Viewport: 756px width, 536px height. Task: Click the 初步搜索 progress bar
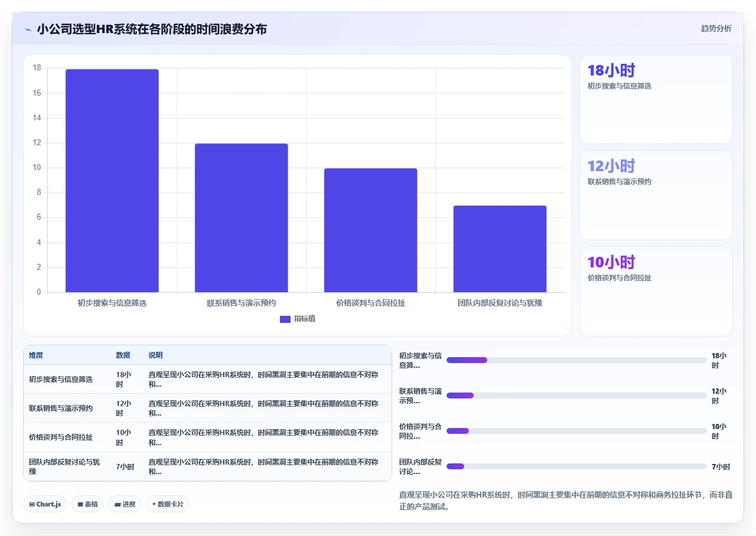(x=576, y=360)
